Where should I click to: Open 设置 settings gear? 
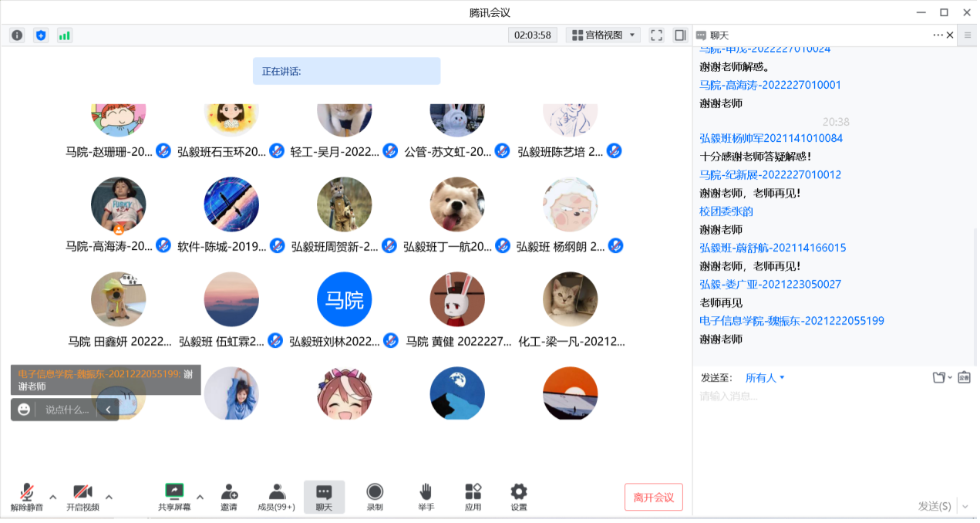tap(519, 498)
